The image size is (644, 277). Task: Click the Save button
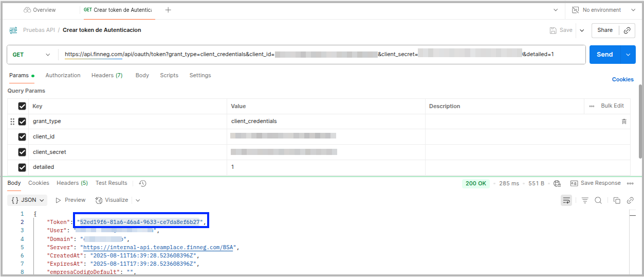561,30
